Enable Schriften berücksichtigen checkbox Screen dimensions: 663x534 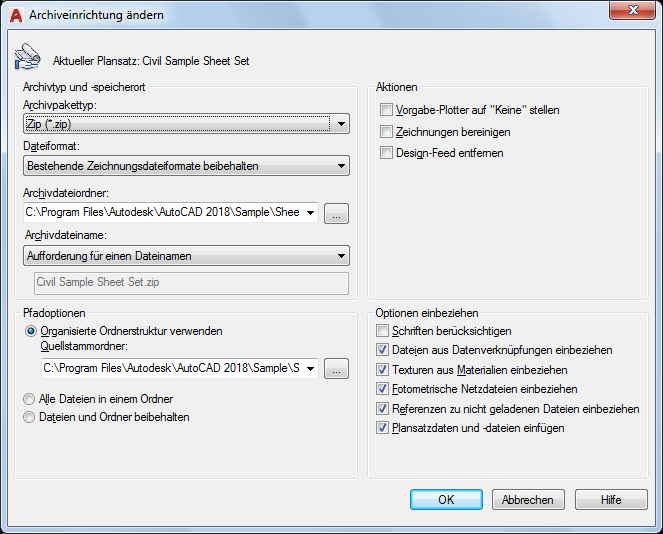tap(382, 331)
